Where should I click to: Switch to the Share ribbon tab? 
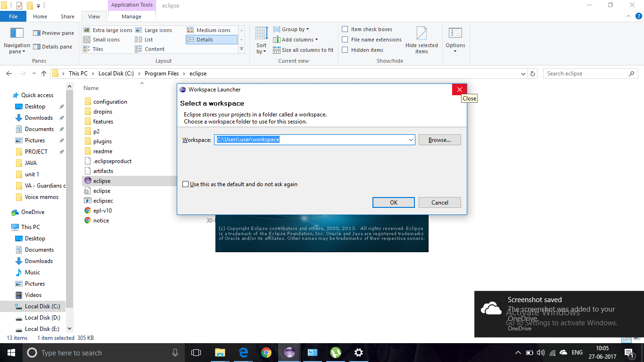(67, 16)
